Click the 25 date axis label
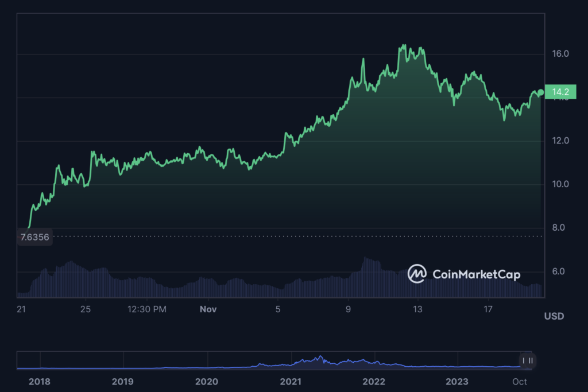The width and height of the screenshot is (588, 392). pyautogui.click(x=86, y=309)
